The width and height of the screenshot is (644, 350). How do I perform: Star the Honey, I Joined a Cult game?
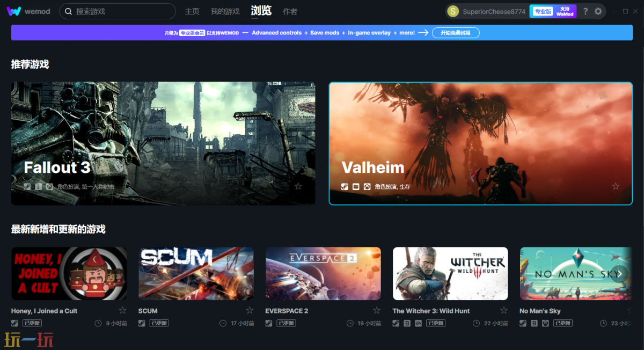coord(122,310)
